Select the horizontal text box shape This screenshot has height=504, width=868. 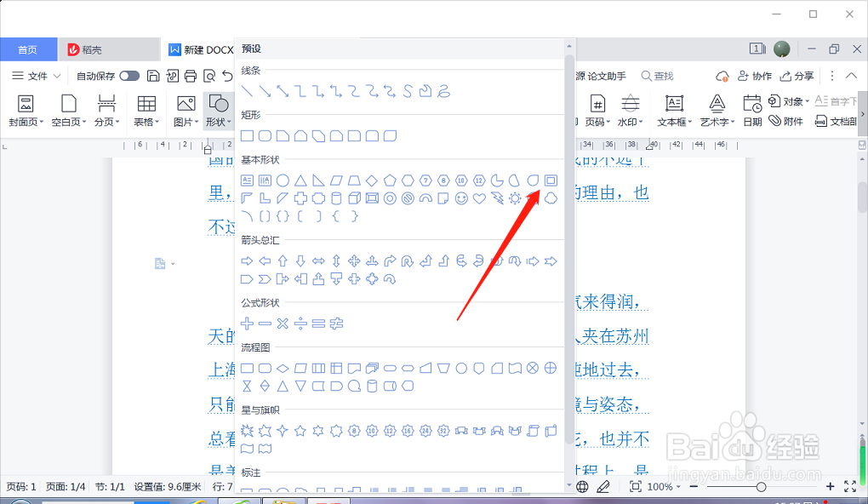248,180
